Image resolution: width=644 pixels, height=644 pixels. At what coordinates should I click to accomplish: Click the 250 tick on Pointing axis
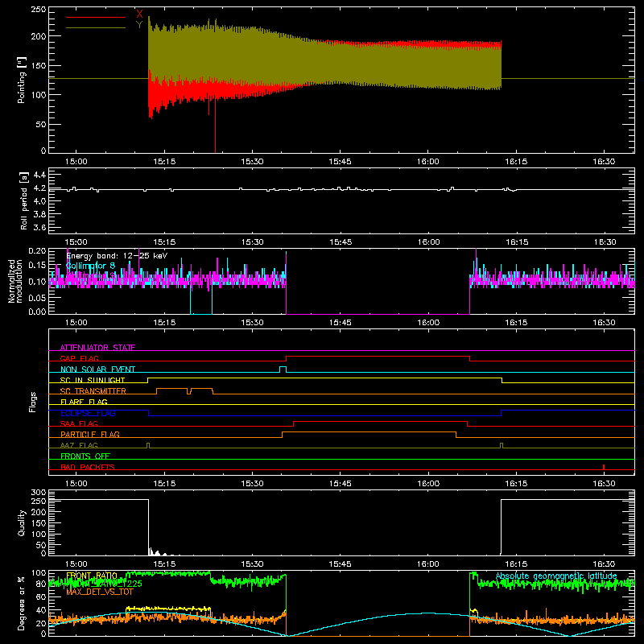tap(39, 10)
